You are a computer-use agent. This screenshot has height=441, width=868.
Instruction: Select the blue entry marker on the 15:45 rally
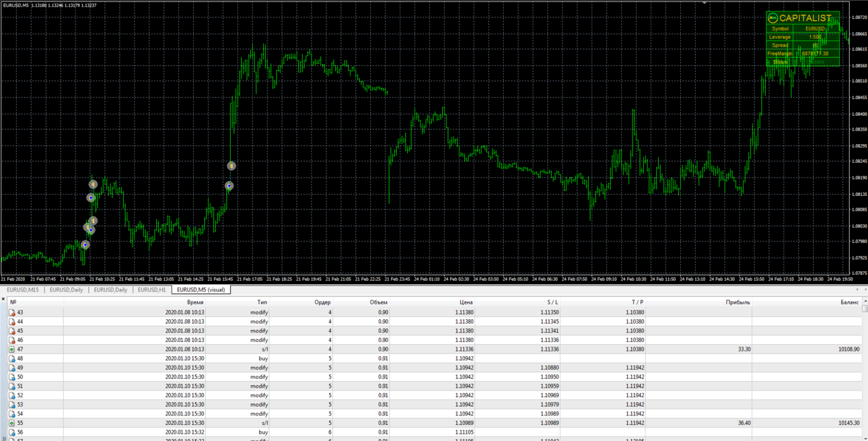click(x=229, y=186)
